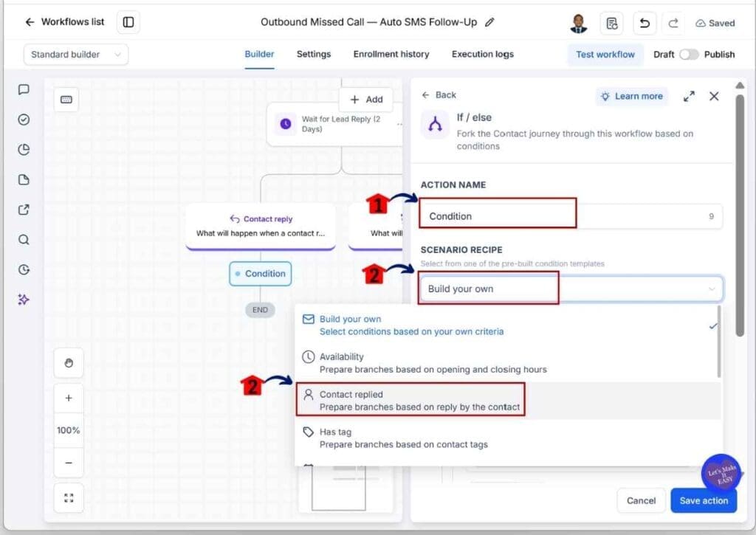This screenshot has height=535, width=756.
Task: Fit canvas to screen icon
Action: (69, 498)
